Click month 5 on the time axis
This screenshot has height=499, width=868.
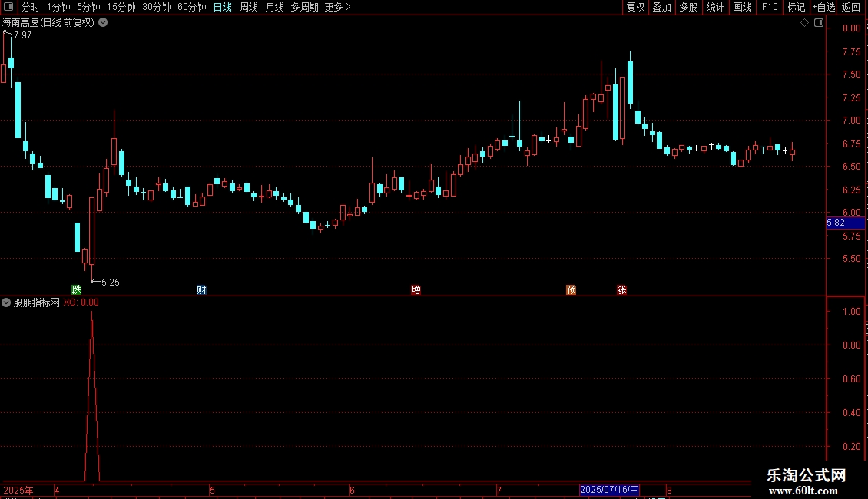click(x=212, y=490)
